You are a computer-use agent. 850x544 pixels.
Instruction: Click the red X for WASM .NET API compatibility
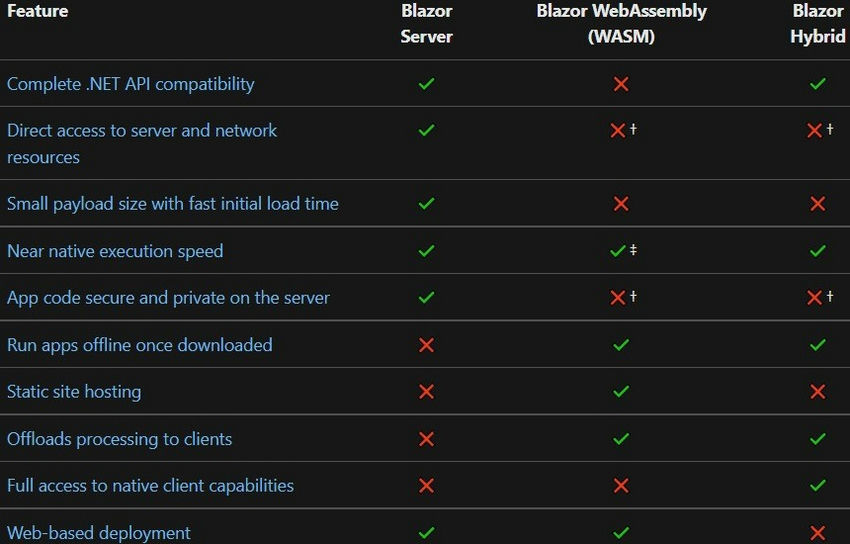point(621,84)
